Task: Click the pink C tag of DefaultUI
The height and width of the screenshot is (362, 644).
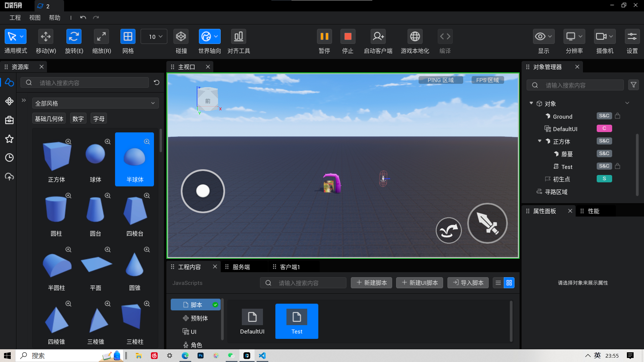Action: click(604, 128)
